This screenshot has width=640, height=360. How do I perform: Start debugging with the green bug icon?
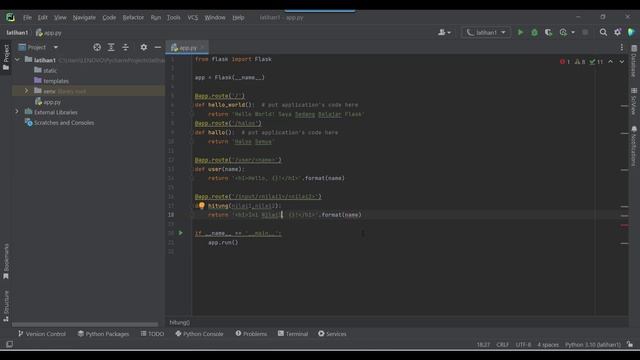(534, 32)
